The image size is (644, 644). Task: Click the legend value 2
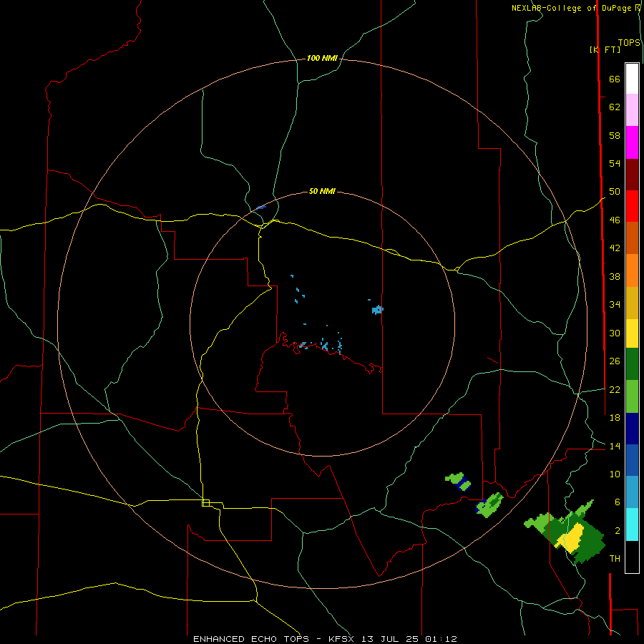617,531
